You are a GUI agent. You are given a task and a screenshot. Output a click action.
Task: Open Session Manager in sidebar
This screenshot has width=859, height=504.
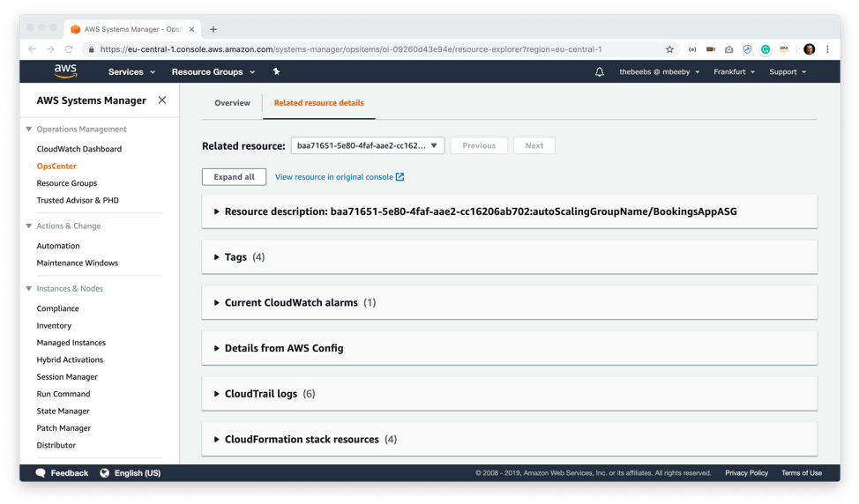67,376
